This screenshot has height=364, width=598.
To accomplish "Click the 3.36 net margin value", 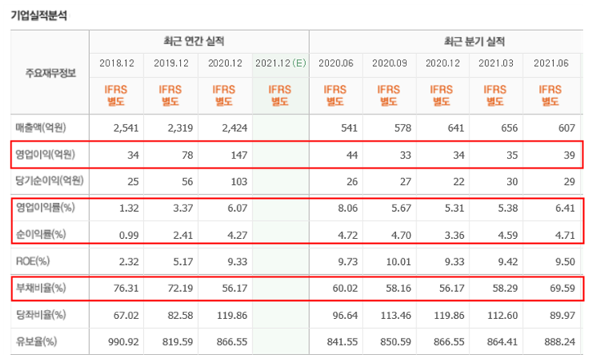I will (454, 236).
